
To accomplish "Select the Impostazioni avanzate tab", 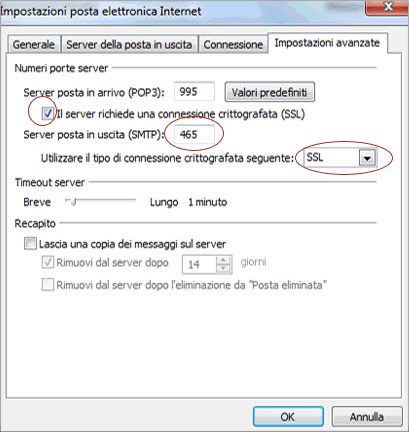I will pyautogui.click(x=327, y=43).
